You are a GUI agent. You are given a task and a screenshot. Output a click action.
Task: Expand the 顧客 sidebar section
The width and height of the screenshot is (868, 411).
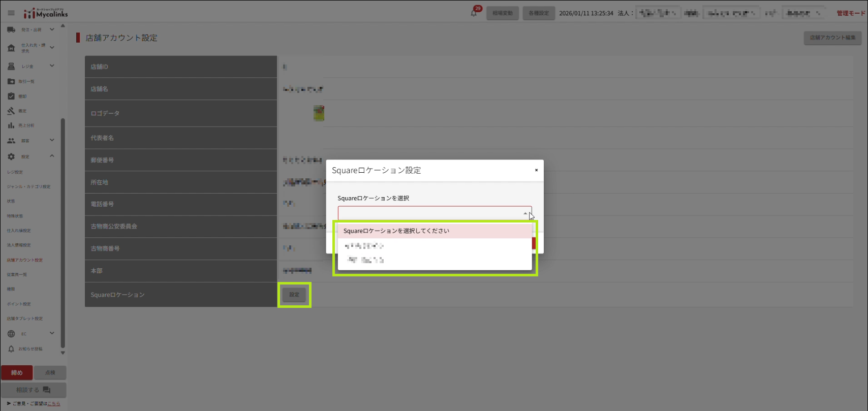(x=52, y=140)
